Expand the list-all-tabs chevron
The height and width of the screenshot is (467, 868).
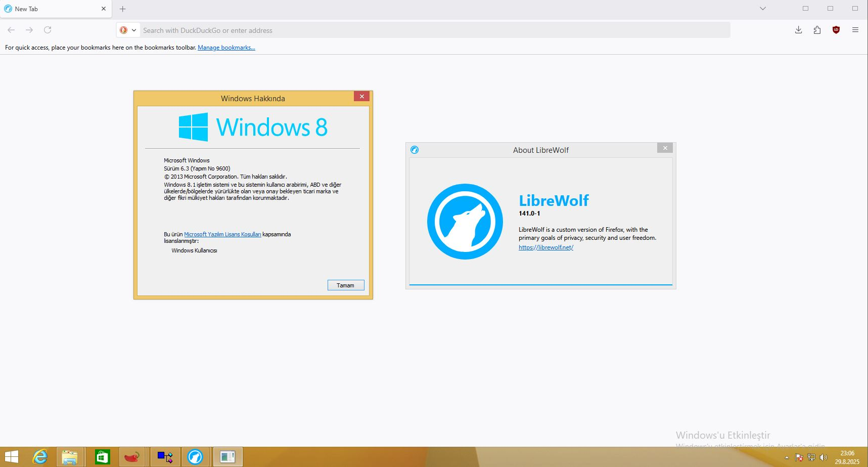(x=763, y=9)
